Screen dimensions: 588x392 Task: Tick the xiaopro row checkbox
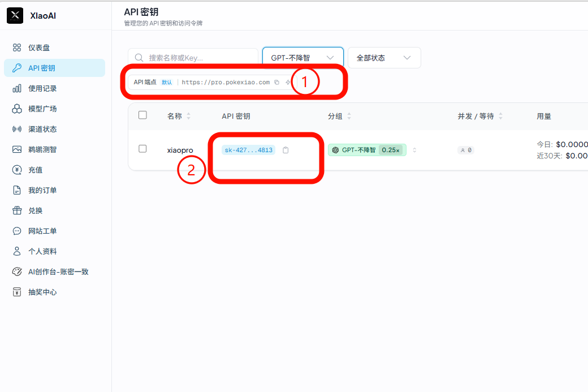[142, 149]
